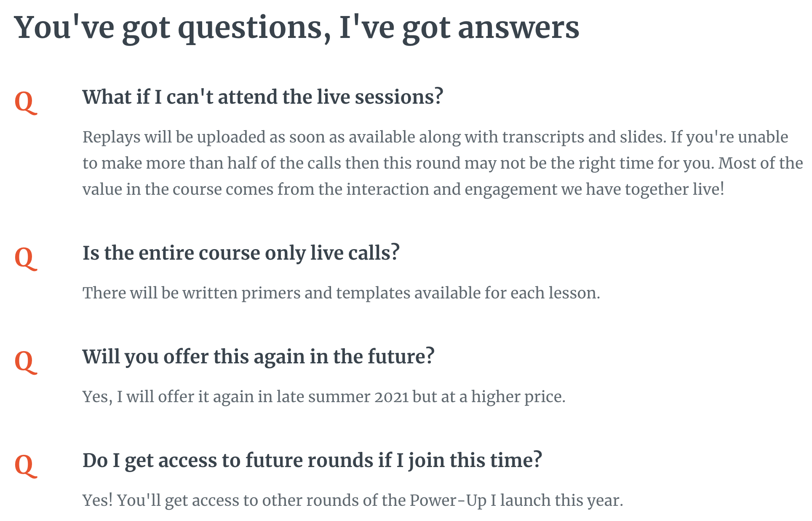The height and width of the screenshot is (521, 812).
Task: Click the words "higher price" in the third answer
Action: (x=518, y=397)
